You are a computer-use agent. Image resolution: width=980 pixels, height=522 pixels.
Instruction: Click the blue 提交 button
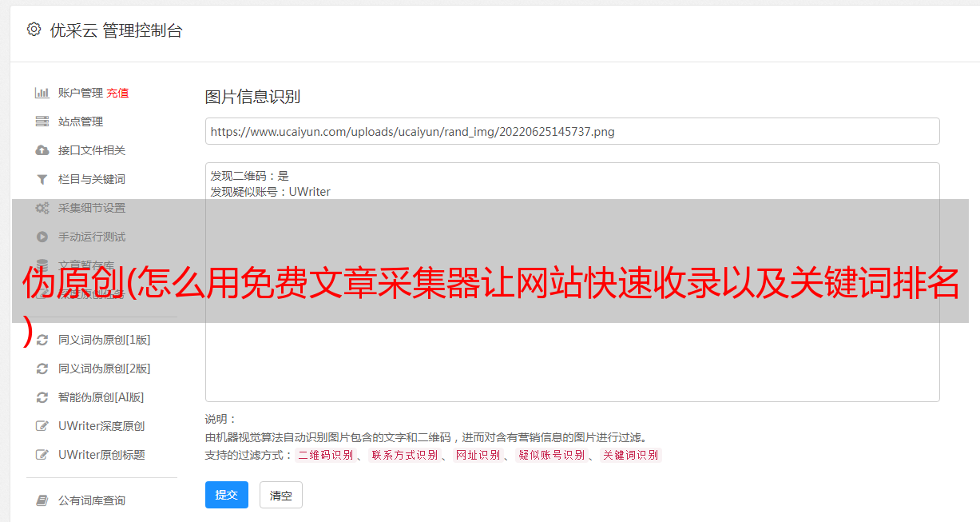click(x=227, y=495)
